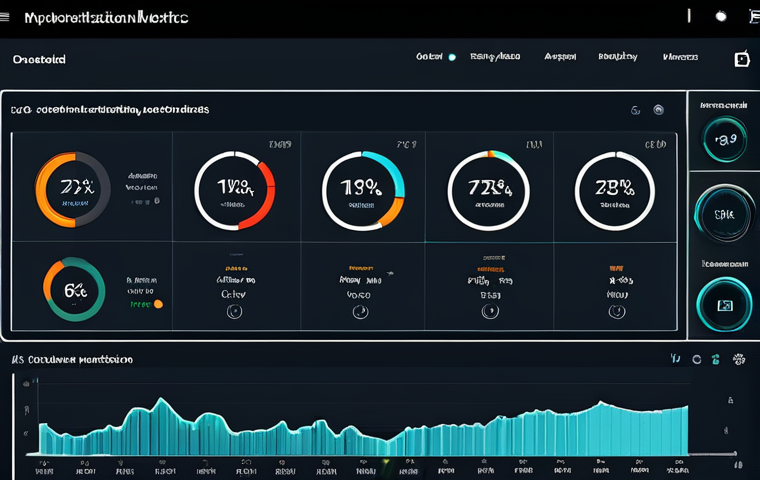Image resolution: width=760 pixels, height=480 pixels.
Task: Click the cart icon in the top-right title bar
Action: pos(753,16)
